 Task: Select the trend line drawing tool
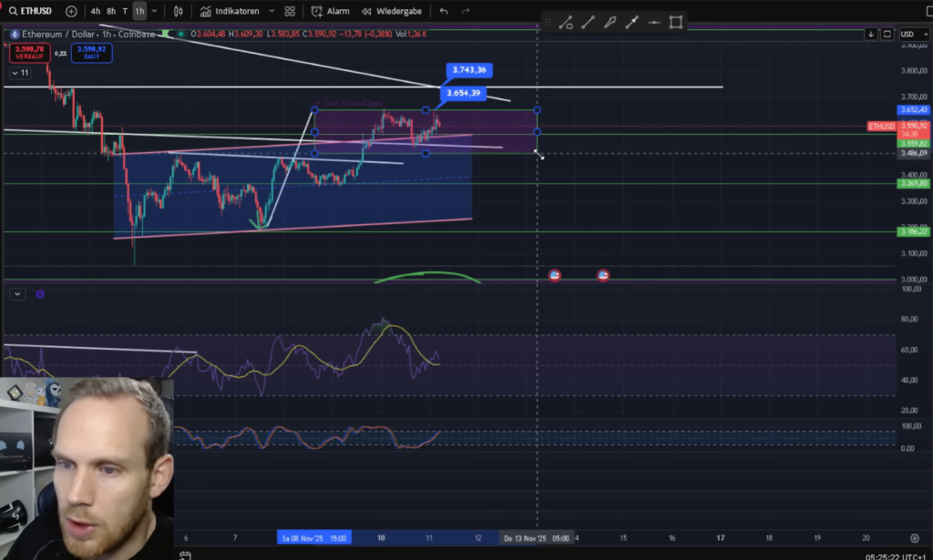click(x=588, y=22)
